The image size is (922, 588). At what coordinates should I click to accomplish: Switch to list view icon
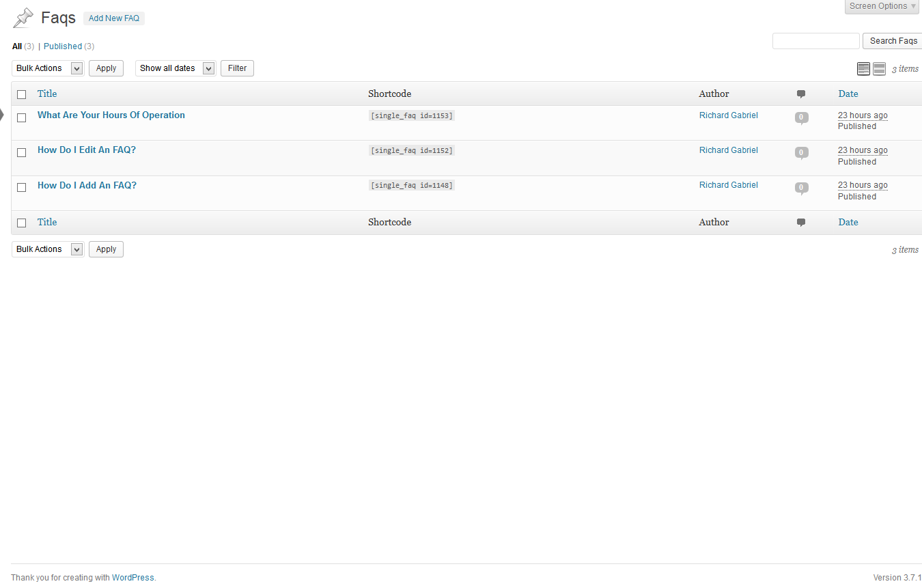pos(863,68)
